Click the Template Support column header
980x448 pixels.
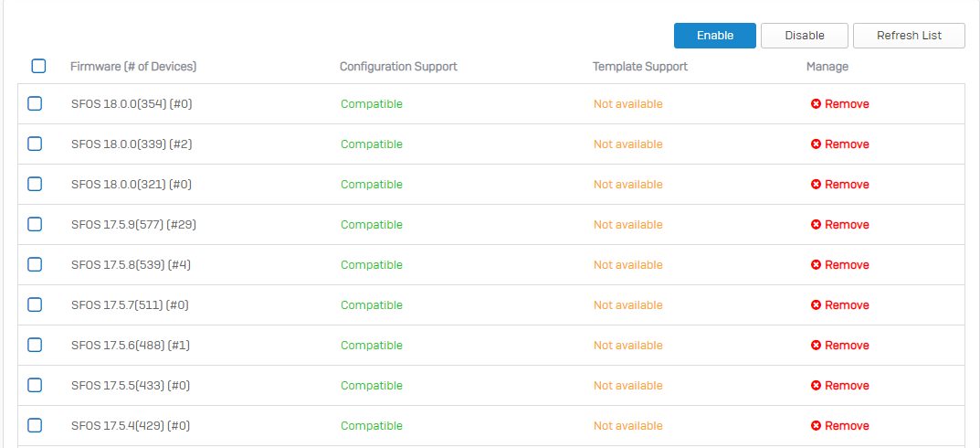640,67
